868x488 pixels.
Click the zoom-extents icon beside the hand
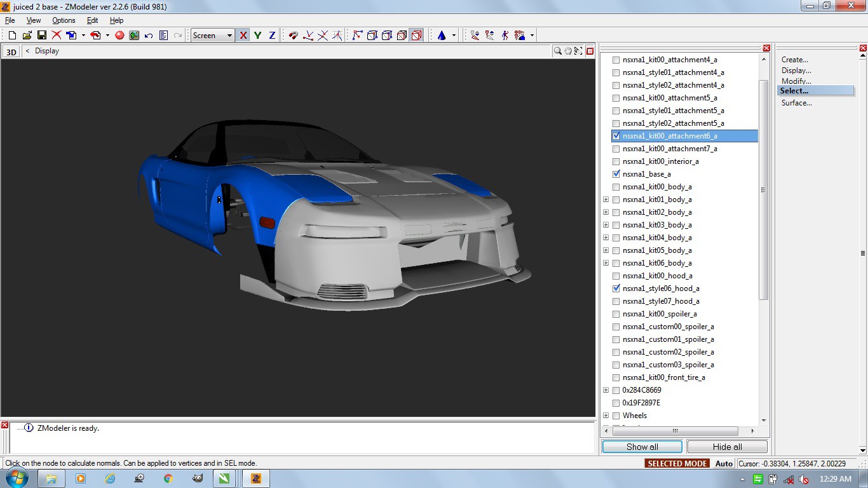point(578,51)
